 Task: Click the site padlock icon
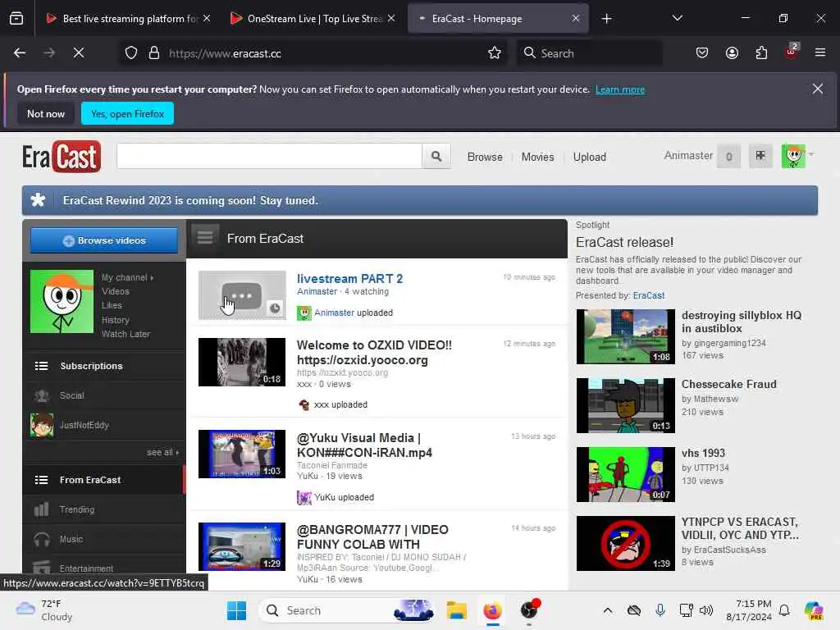click(154, 53)
